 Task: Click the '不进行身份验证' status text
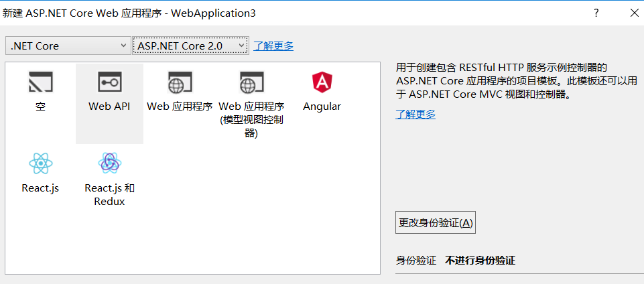(480, 260)
